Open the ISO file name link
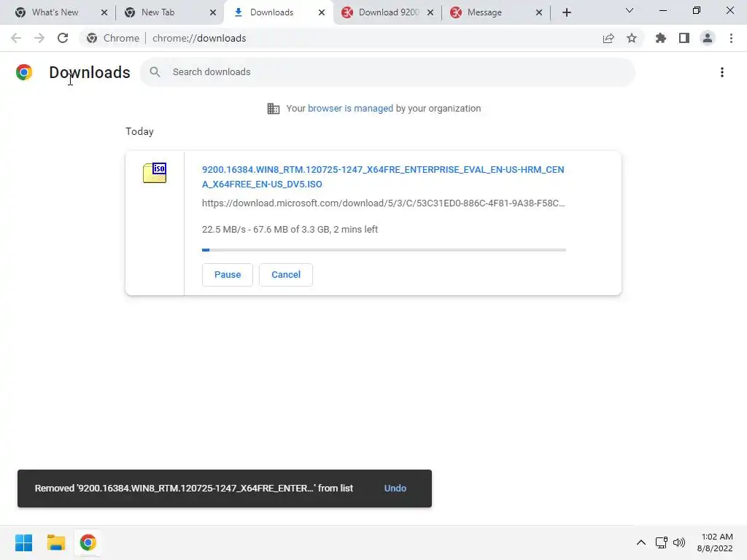This screenshot has width=747, height=560. (x=383, y=176)
